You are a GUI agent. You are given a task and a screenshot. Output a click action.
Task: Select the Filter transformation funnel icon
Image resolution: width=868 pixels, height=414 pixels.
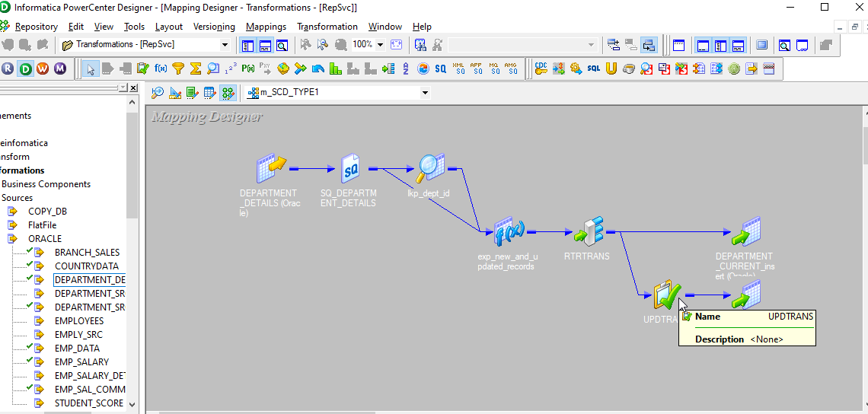(178, 68)
